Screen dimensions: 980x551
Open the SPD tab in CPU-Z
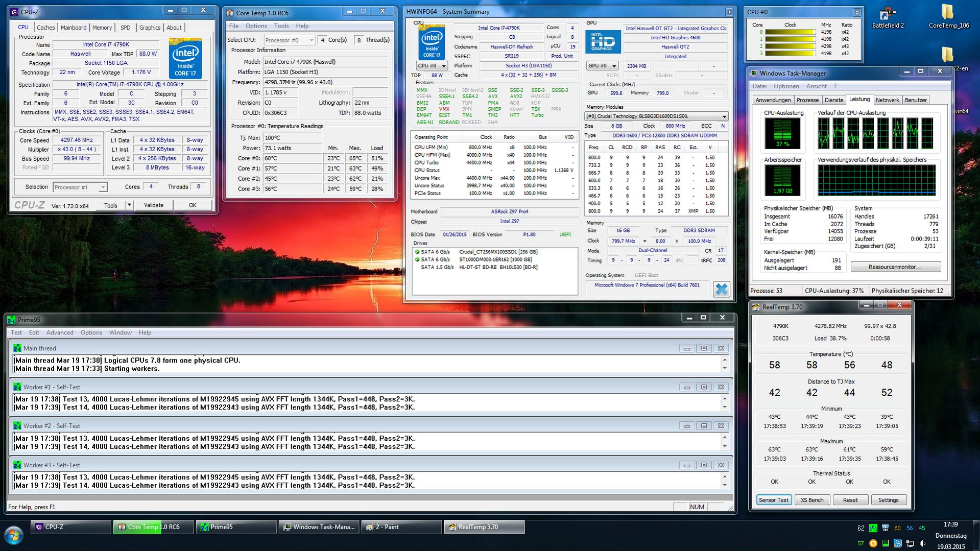click(x=125, y=28)
